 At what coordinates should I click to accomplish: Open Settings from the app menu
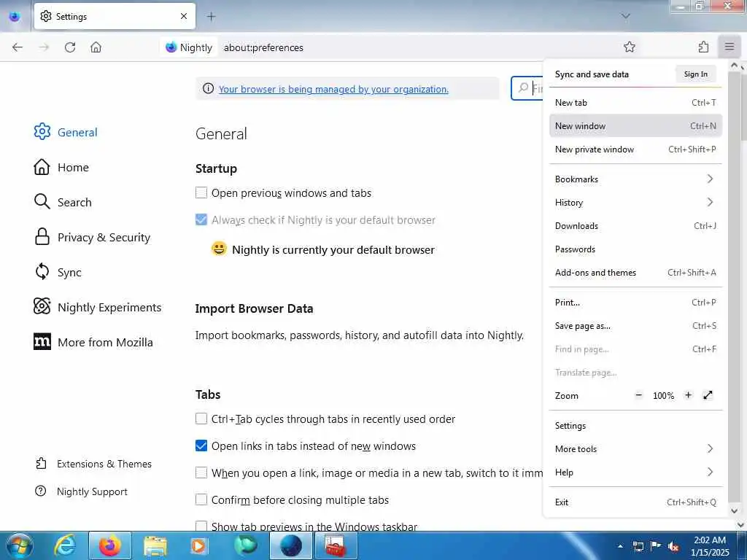[635, 426]
